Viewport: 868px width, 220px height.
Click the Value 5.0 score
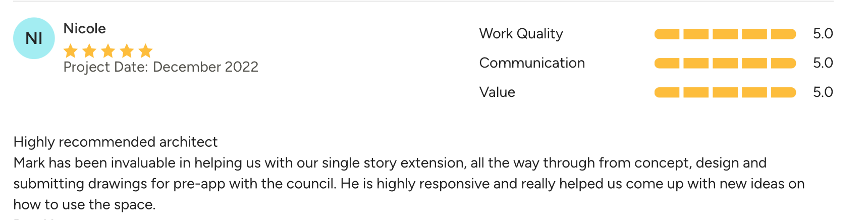point(823,92)
